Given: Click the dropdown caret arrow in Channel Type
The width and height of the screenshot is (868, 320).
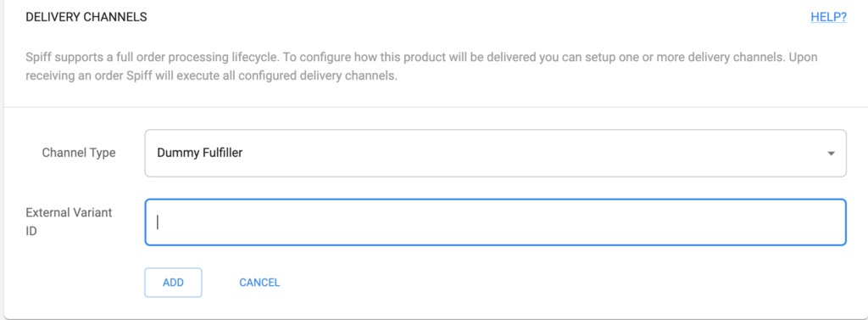Looking at the screenshot, I should (x=831, y=154).
